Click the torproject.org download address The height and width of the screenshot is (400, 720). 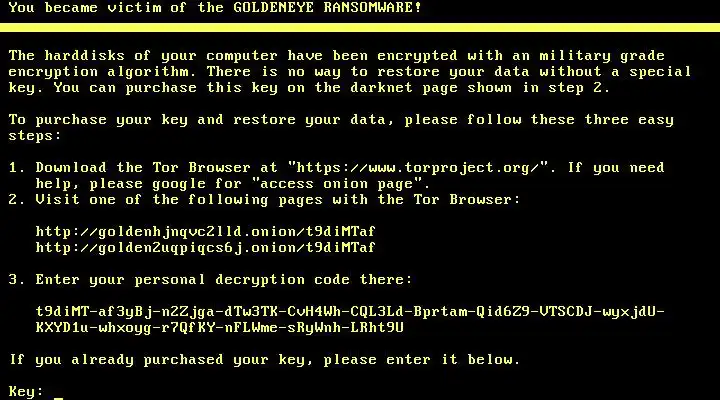point(417,168)
